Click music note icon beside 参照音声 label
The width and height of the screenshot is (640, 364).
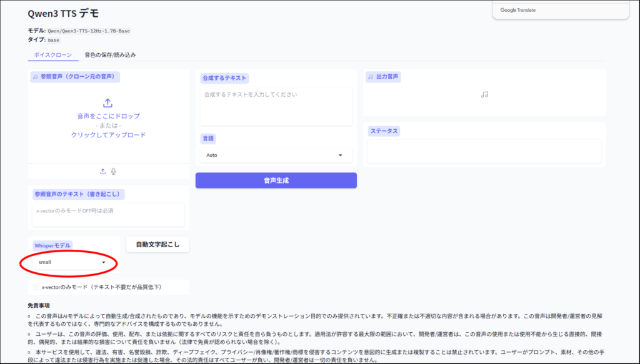coord(35,77)
